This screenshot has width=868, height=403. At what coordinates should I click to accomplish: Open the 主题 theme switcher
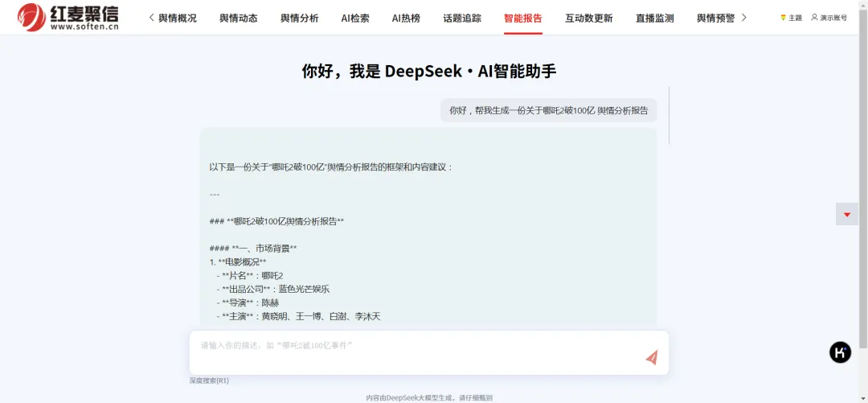coord(791,18)
